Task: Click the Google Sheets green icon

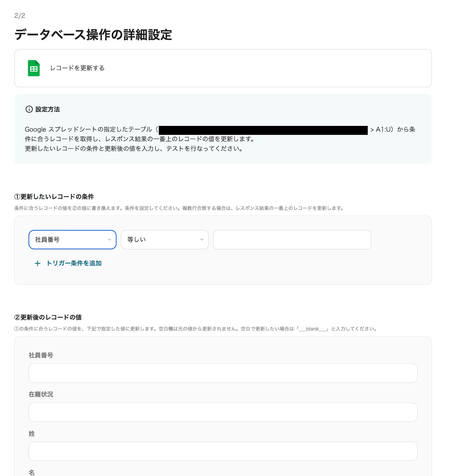Action: point(34,68)
